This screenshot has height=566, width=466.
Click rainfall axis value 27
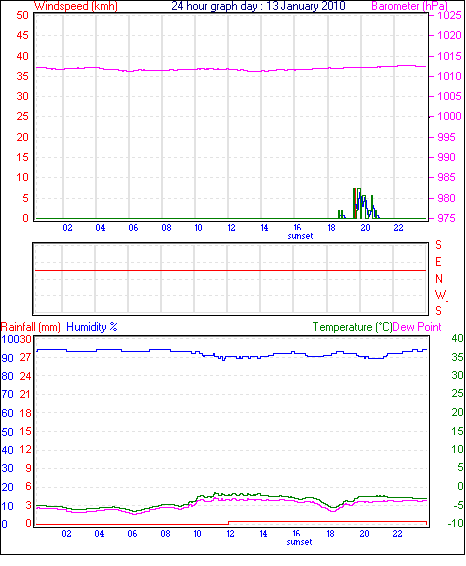click(26, 358)
